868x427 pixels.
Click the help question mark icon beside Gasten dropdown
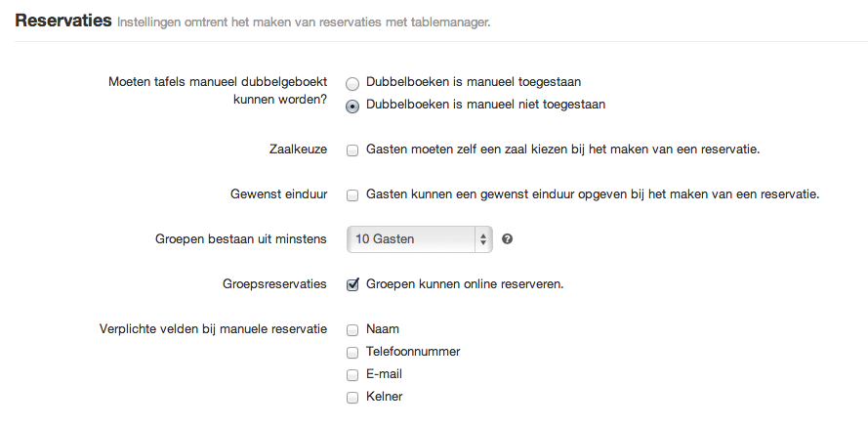(x=507, y=239)
